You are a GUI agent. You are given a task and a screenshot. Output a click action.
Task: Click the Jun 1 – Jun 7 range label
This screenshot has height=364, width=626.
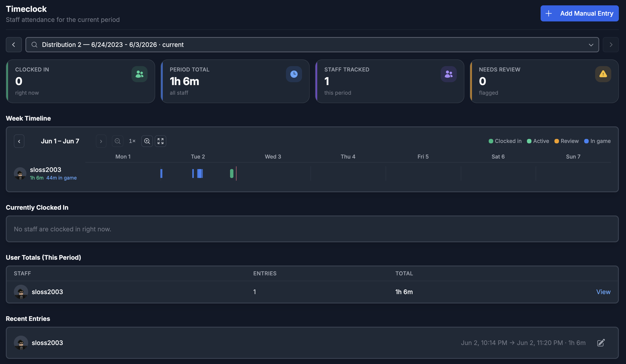[60, 141]
